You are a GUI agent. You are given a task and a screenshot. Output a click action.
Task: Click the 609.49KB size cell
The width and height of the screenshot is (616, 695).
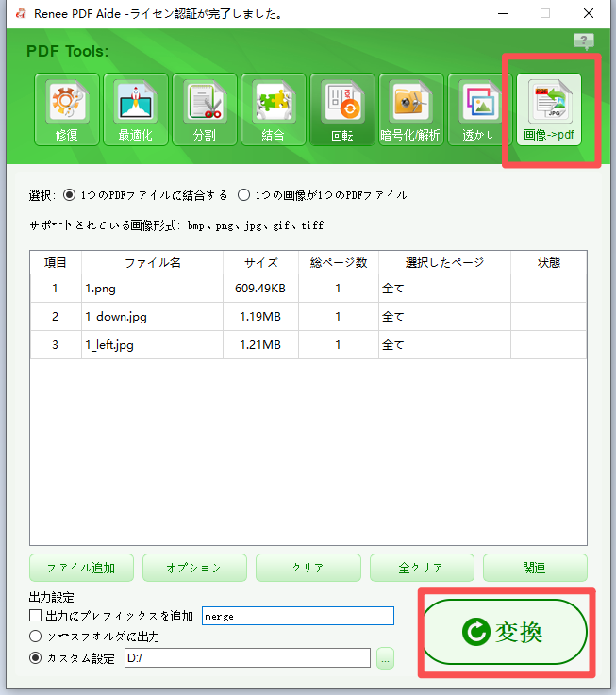pos(260,289)
